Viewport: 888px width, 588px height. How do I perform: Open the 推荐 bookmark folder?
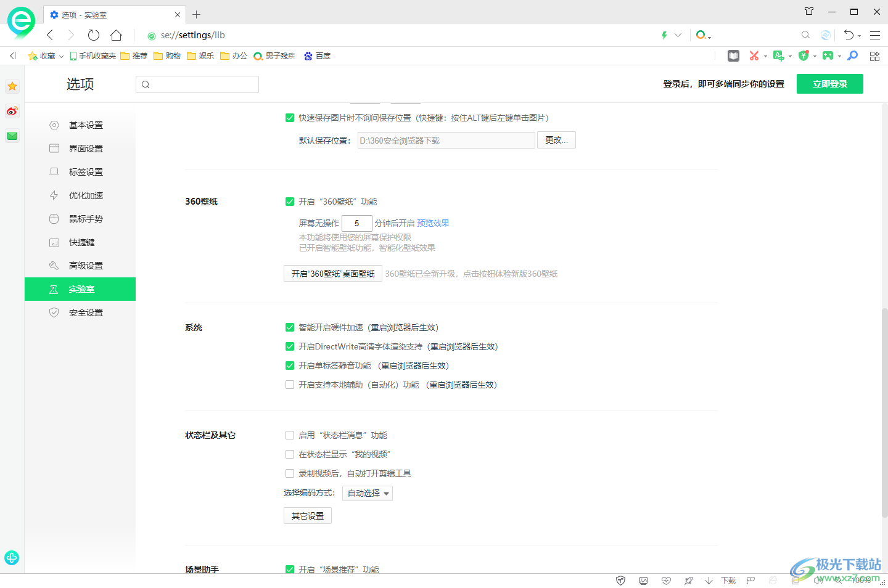(134, 56)
